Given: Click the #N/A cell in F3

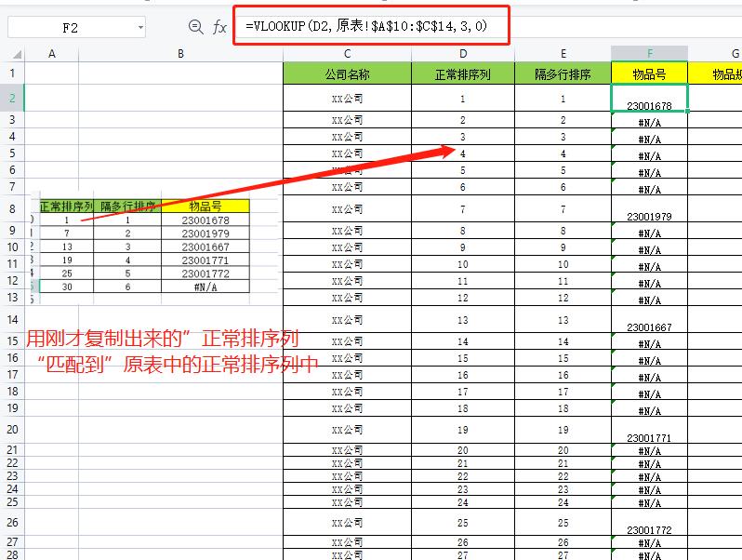Looking at the screenshot, I should pyautogui.click(x=649, y=120).
